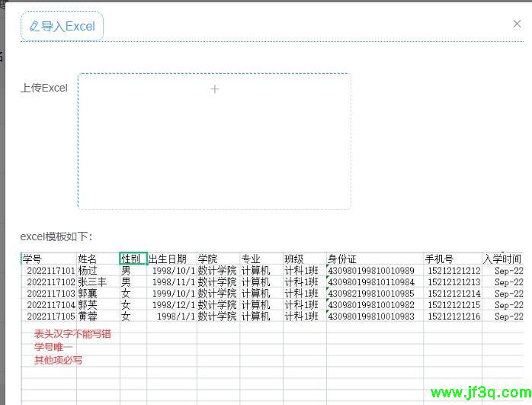Click ID number 430980199810010989
This screenshot has height=405, width=532.
tap(371, 271)
